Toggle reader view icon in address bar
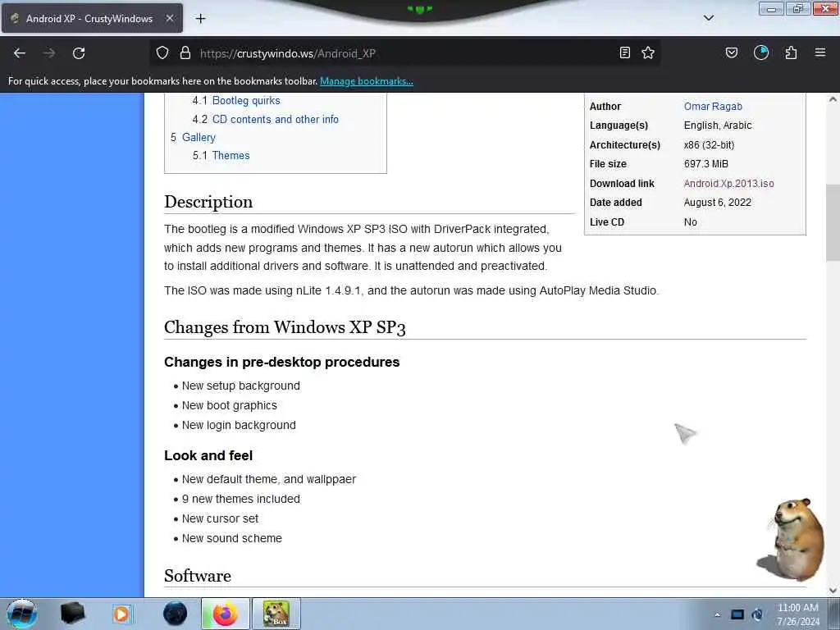840x630 pixels. pyautogui.click(x=624, y=52)
